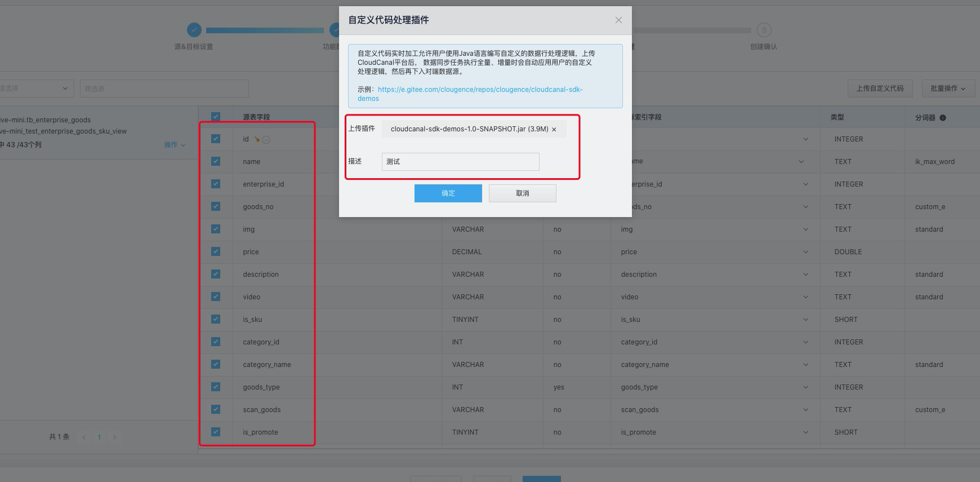
Task: Uncheck the category_id field checkbox
Action: (216, 342)
